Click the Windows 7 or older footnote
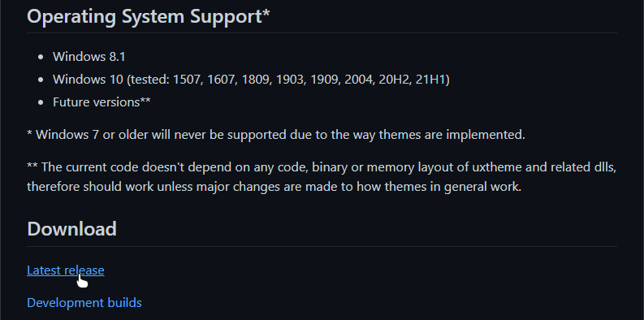Image resolution: width=644 pixels, height=320 pixels. point(276,135)
